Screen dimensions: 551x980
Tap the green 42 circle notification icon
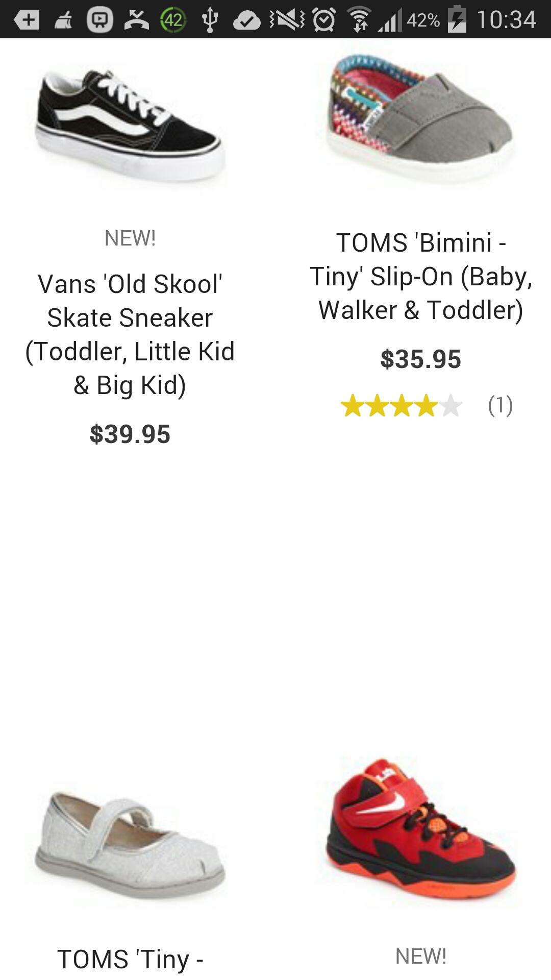[173, 20]
